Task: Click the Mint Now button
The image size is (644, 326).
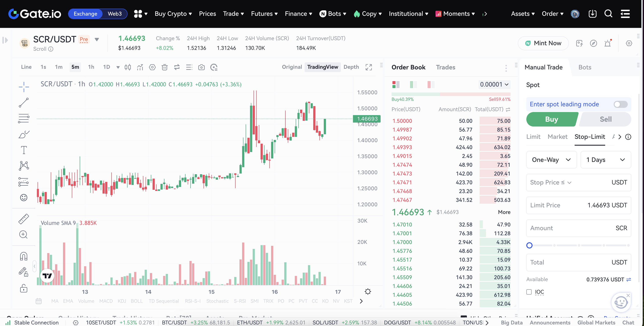Action: tap(543, 43)
